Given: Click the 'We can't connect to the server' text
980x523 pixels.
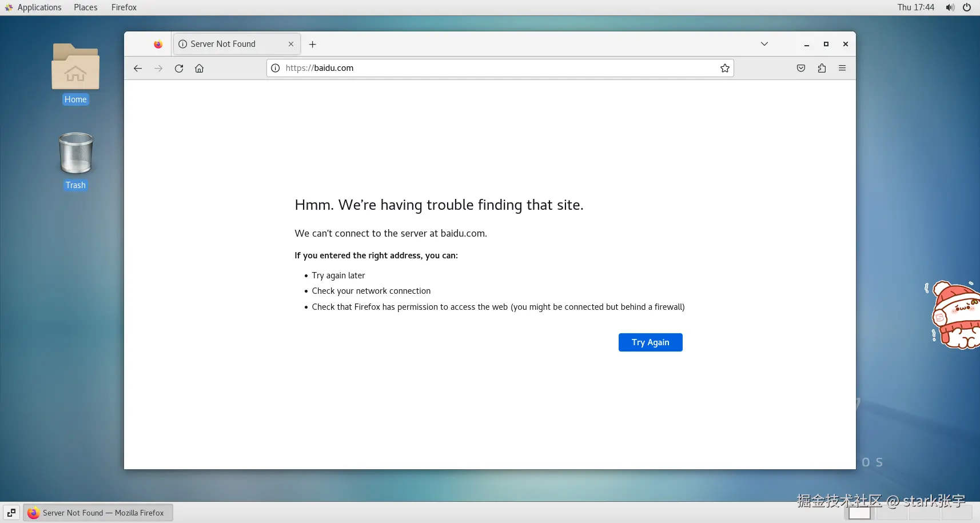Looking at the screenshot, I should tap(391, 233).
